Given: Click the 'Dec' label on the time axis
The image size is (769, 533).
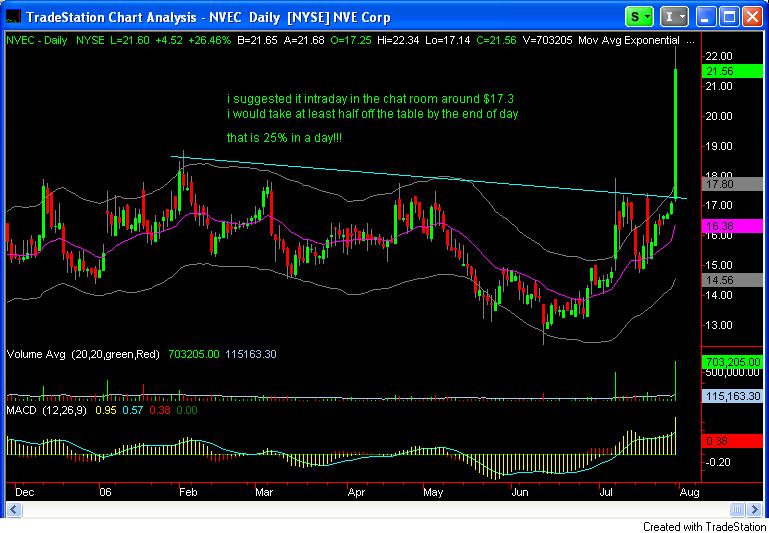Looking at the screenshot, I should [25, 492].
